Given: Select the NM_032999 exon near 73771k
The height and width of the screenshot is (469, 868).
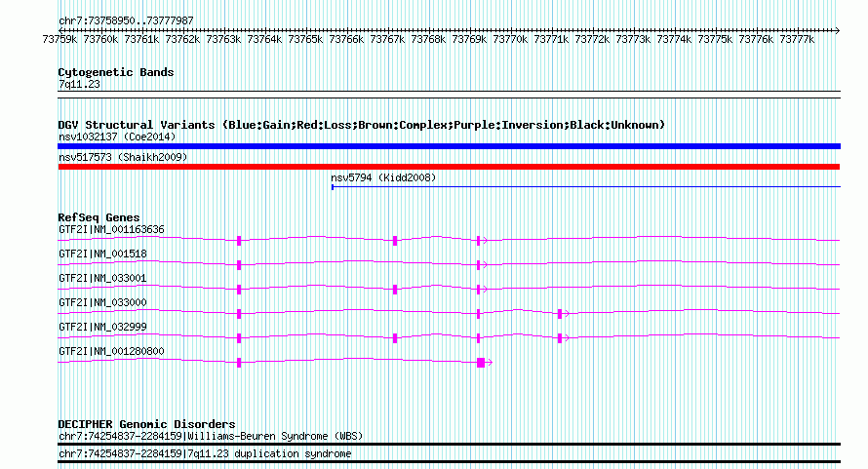Looking at the screenshot, I should pyautogui.click(x=560, y=338).
